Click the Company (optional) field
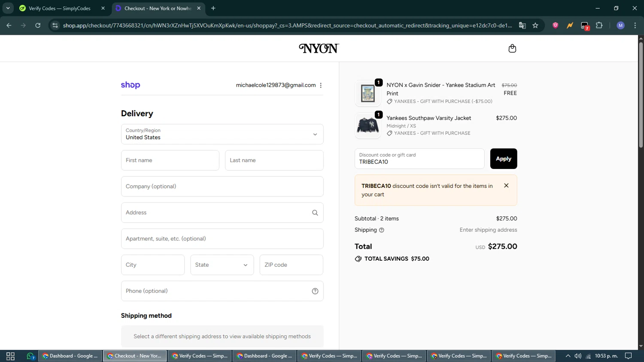The height and width of the screenshot is (362, 644). click(222, 187)
